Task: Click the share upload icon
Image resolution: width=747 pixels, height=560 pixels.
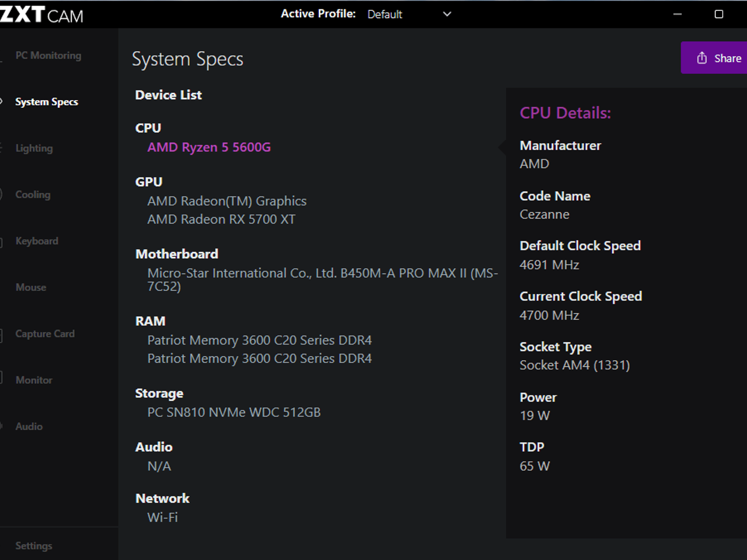Action: [x=702, y=58]
